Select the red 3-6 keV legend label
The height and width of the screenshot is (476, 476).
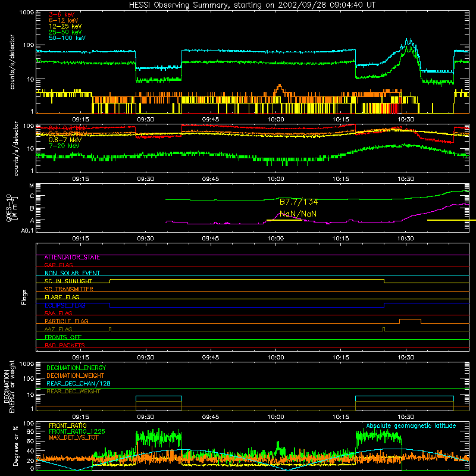click(x=62, y=14)
